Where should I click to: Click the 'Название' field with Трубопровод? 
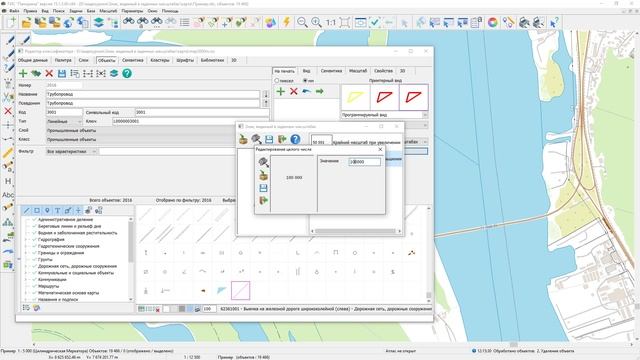(153, 94)
